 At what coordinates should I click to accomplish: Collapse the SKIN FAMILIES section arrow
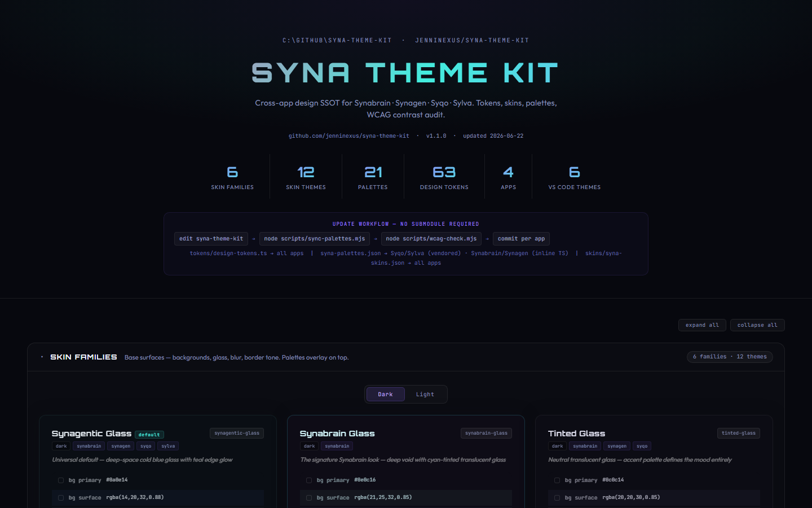42,357
